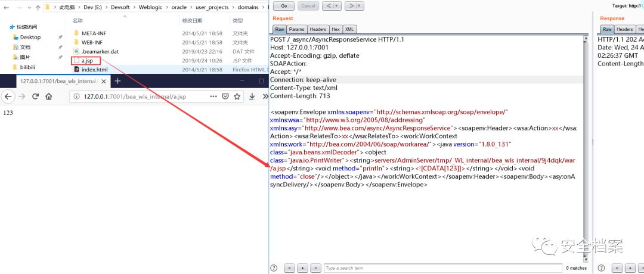This screenshot has height=274, width=644.
Task: Select the .beamarker.dat file
Action: pos(100,52)
